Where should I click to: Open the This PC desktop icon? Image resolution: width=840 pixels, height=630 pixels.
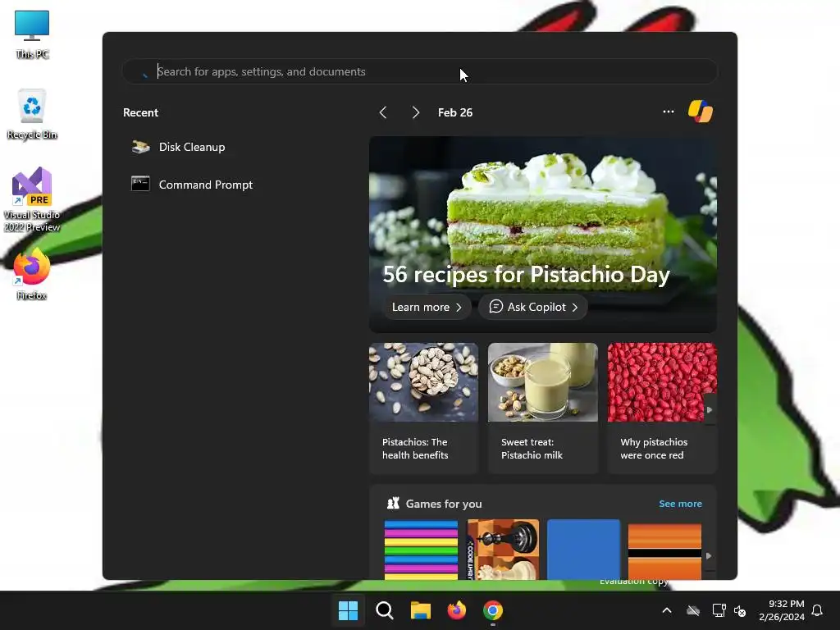(32, 34)
